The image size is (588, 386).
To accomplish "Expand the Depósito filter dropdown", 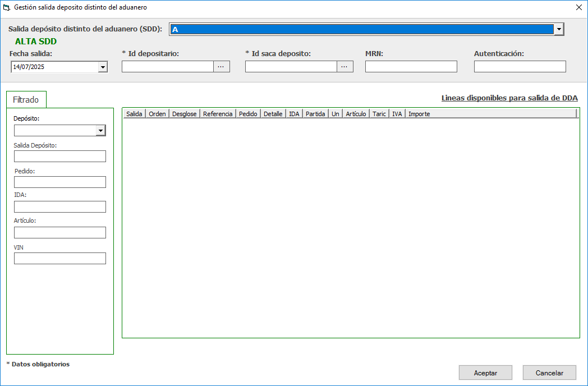I will [100, 131].
